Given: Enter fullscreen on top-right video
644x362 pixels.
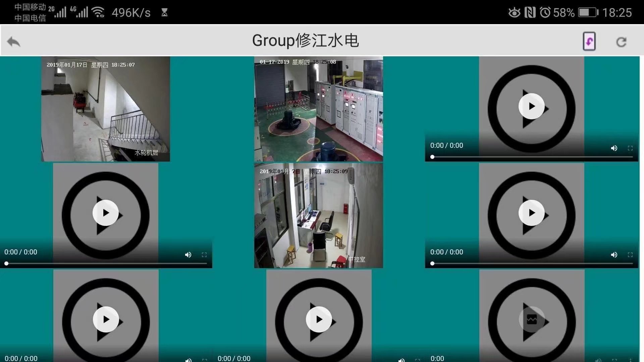Looking at the screenshot, I should 630,148.
